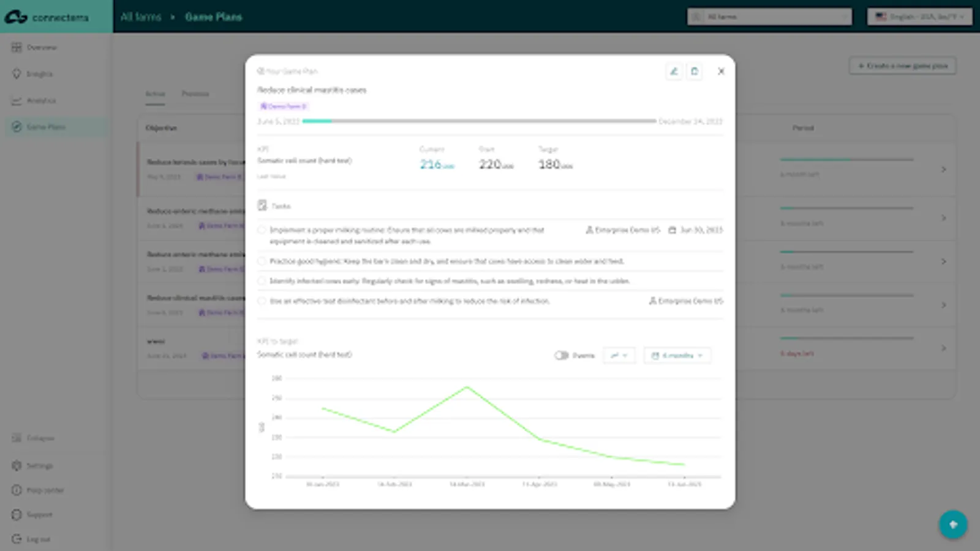Open Settings from the sidebar
Screen dimensions: 980x551
point(32,465)
